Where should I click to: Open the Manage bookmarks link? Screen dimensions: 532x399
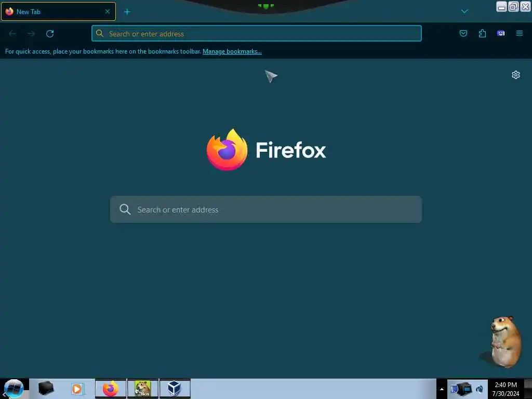pos(232,51)
